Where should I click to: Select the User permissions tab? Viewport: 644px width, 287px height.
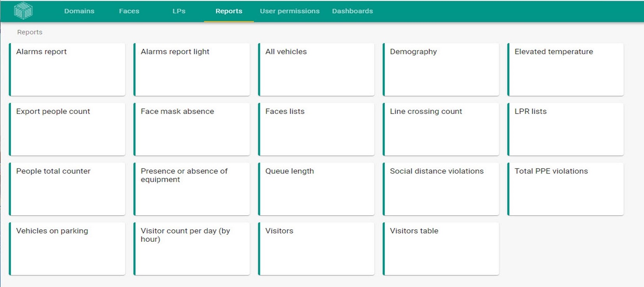click(x=290, y=11)
